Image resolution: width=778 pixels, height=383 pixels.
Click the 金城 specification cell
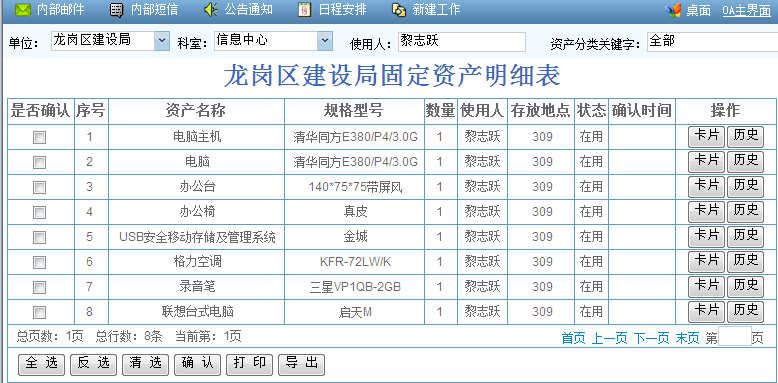(x=355, y=237)
